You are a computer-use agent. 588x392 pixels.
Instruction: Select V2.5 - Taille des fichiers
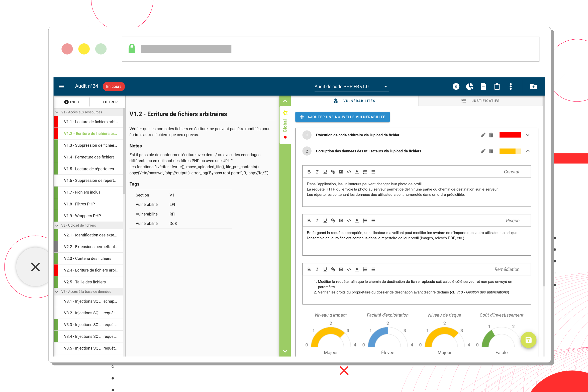tap(88, 282)
